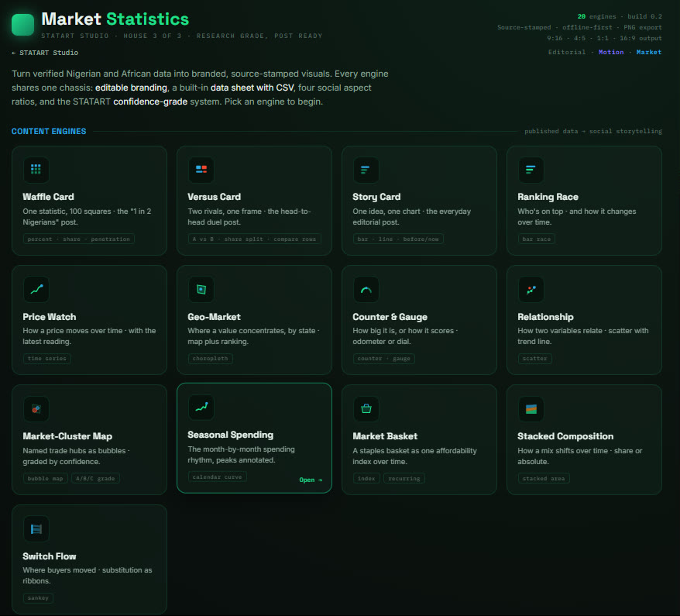Image resolution: width=680 pixels, height=616 pixels.
Task: Click 'Where buyers moved · substitution as ribbons.' text
Action: tap(88, 575)
